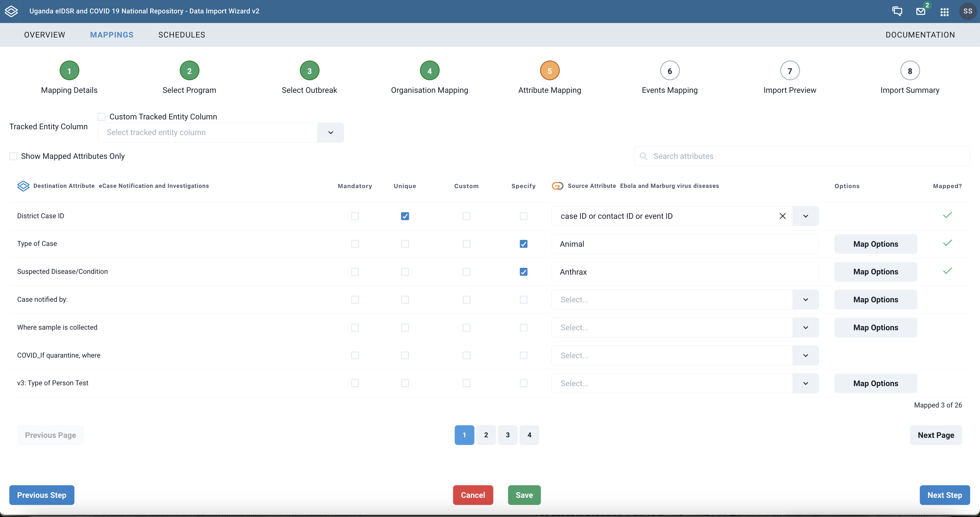Clear the District Case ID source selection
This screenshot has width=980, height=517.
(x=782, y=216)
